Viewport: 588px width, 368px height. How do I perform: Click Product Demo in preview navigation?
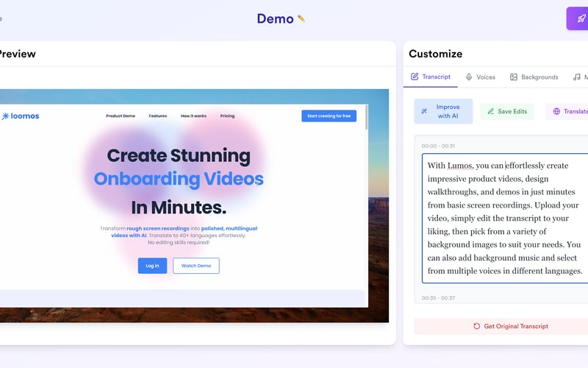pos(121,116)
